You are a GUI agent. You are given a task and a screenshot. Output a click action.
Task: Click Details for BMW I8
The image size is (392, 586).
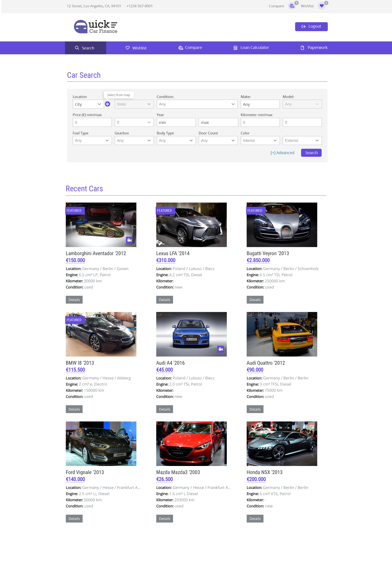pos(74,409)
